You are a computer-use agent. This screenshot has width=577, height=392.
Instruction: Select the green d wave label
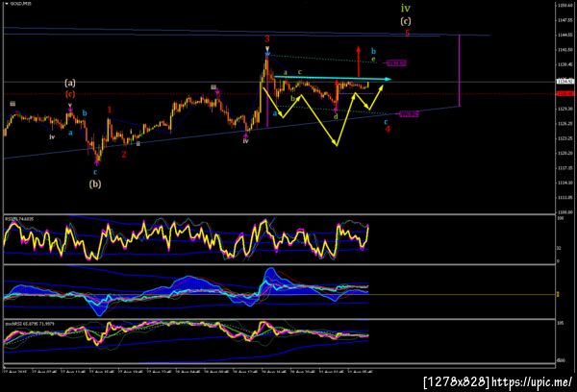336,116
